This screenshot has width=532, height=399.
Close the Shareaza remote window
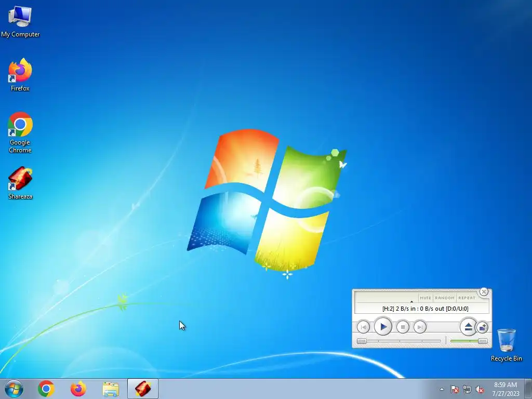(x=484, y=292)
